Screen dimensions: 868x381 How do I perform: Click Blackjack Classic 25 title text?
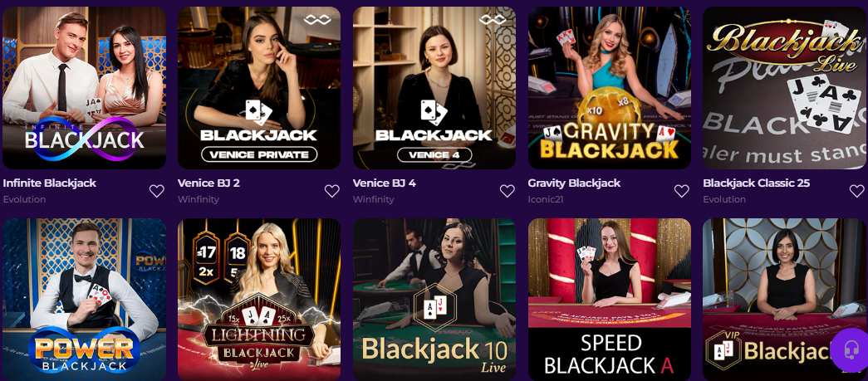click(756, 183)
